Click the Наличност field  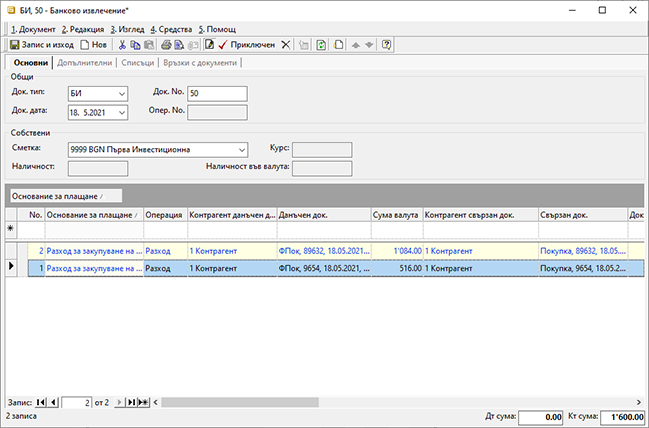coord(98,168)
